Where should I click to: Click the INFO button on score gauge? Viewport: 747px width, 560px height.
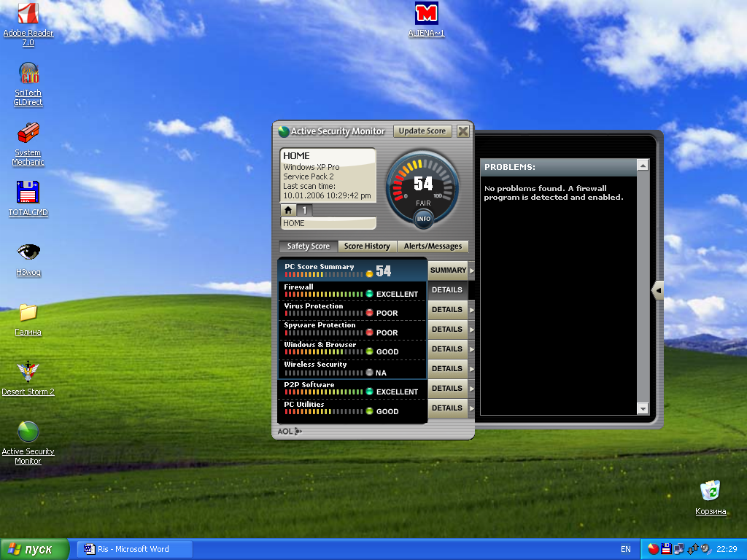coord(423,219)
